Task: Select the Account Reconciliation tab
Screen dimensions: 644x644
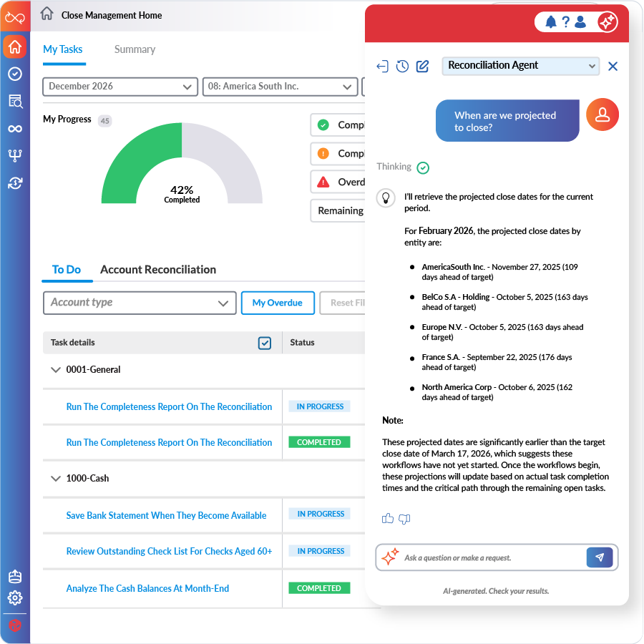Action: [158, 270]
